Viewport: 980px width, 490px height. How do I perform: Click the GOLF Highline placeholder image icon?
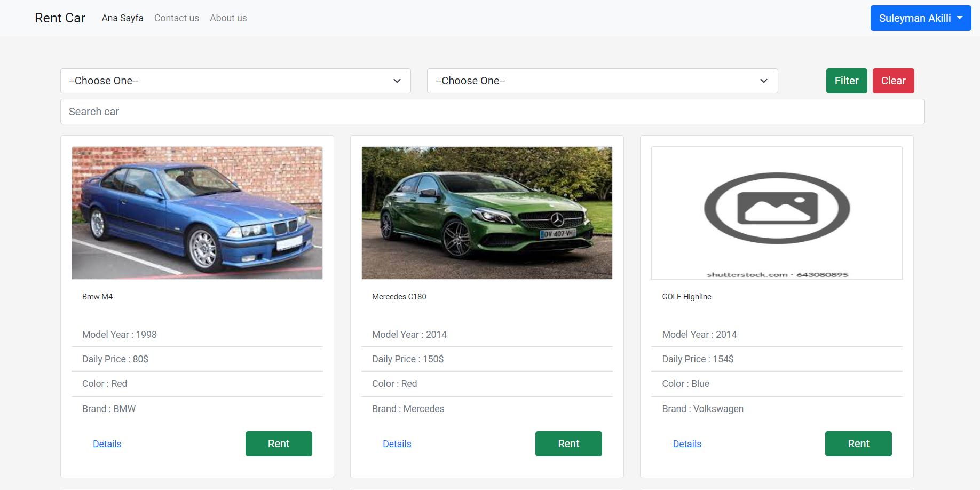click(777, 210)
